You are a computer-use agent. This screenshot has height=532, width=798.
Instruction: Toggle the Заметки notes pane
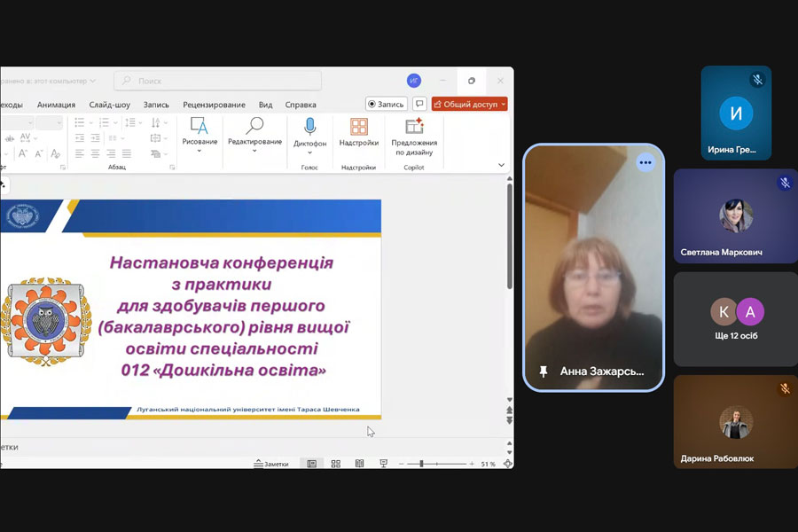pos(271,464)
